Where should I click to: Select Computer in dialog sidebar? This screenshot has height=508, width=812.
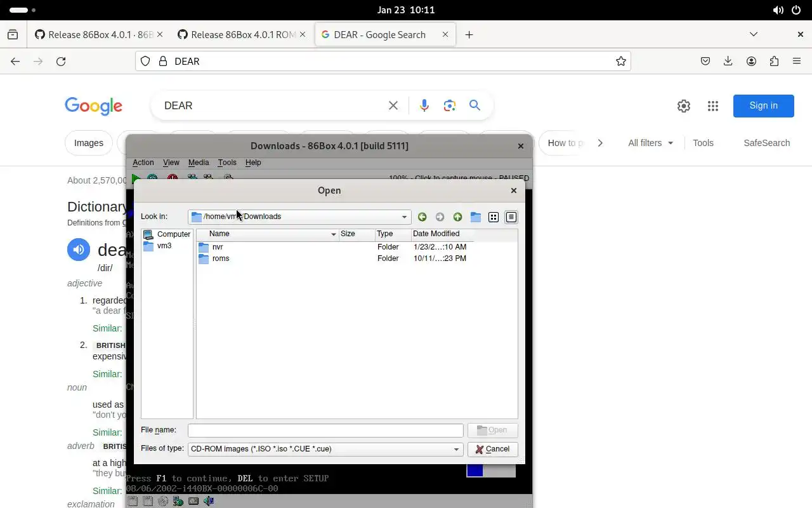coord(167,234)
